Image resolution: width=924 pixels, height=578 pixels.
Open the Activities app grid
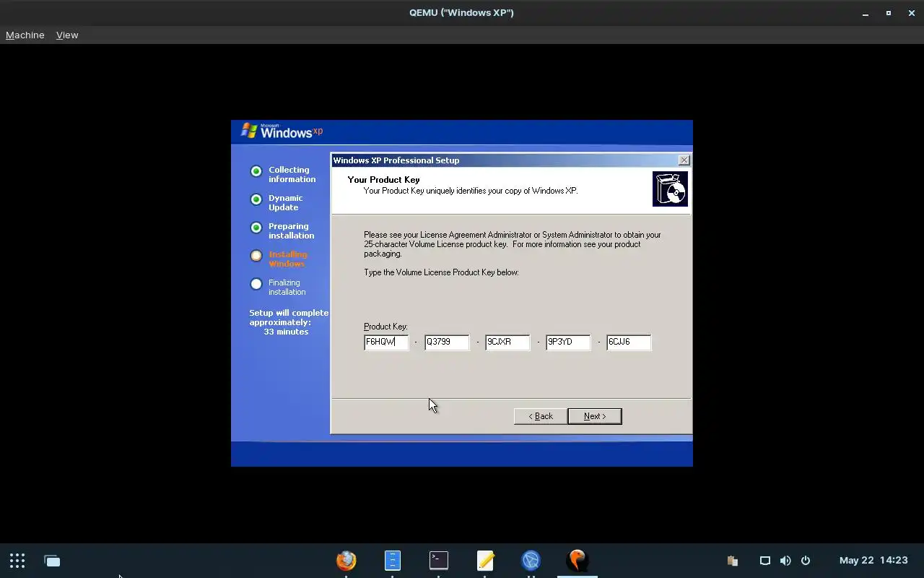(17, 561)
